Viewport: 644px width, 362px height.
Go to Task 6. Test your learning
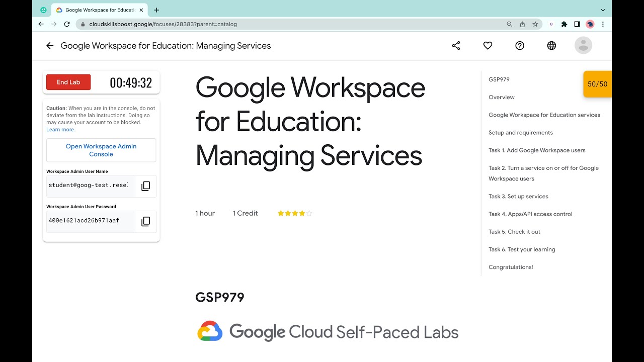[x=522, y=249]
